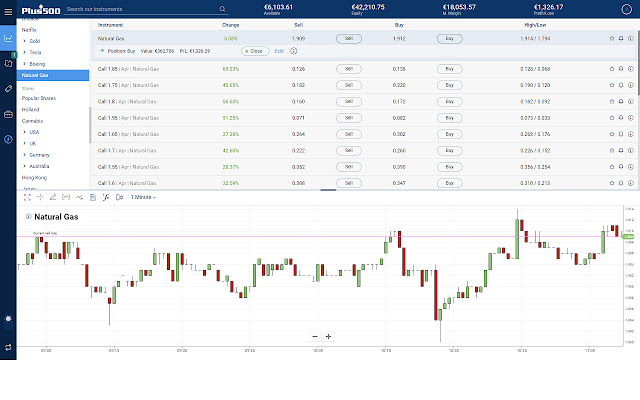Toggle favorite star for Natural Gas

[612, 38]
